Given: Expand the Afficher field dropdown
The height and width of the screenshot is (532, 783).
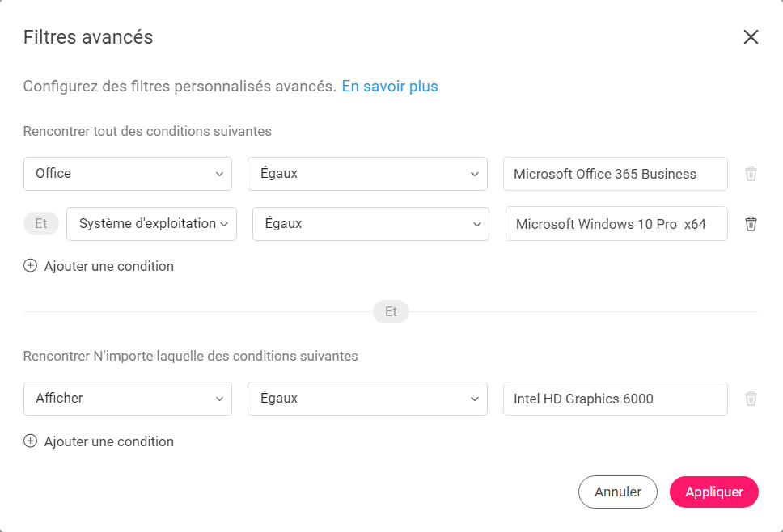Looking at the screenshot, I should (x=128, y=399).
